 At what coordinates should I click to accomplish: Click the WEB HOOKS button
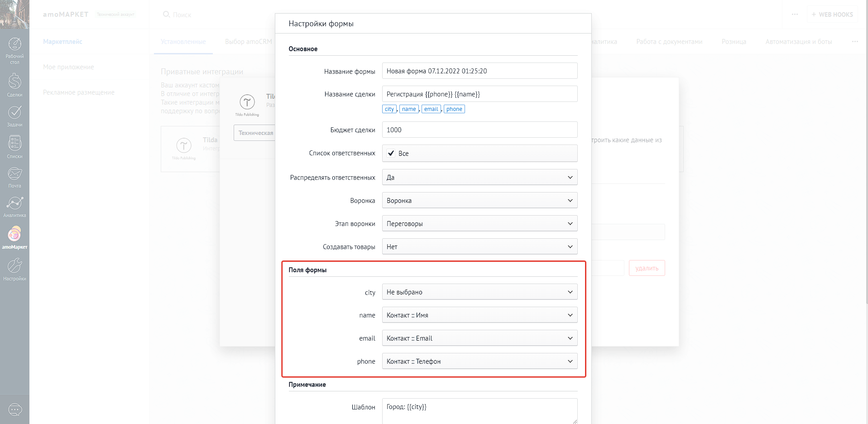point(832,14)
